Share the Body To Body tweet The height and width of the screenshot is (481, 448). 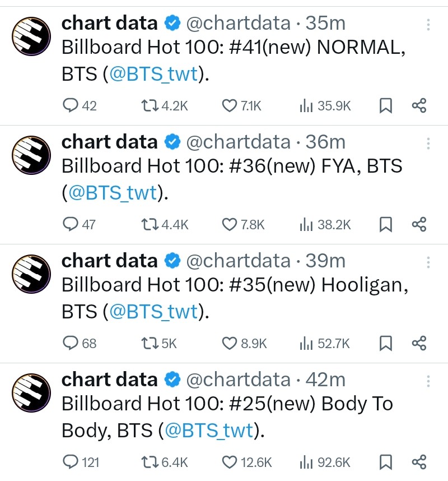[419, 462]
